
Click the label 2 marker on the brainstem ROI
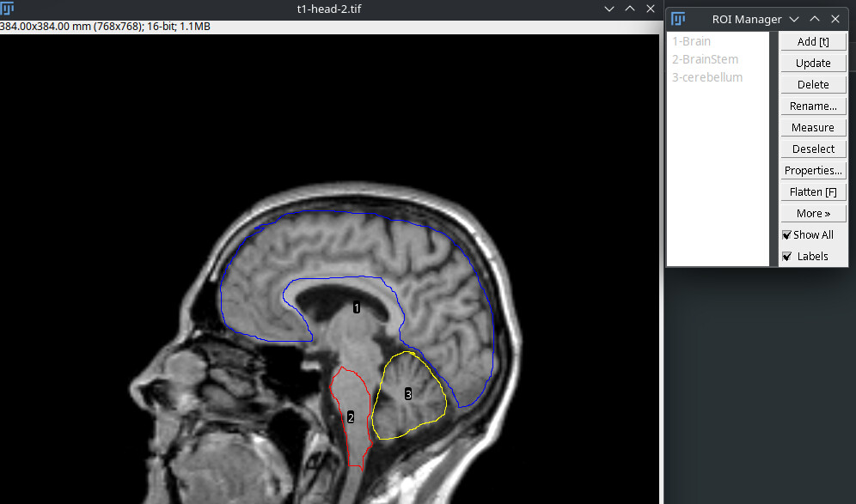(351, 416)
